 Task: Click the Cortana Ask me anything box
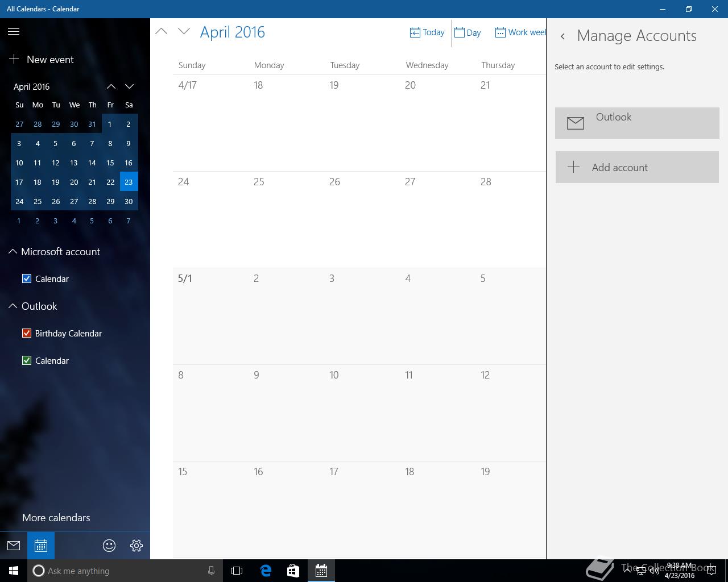pos(124,571)
